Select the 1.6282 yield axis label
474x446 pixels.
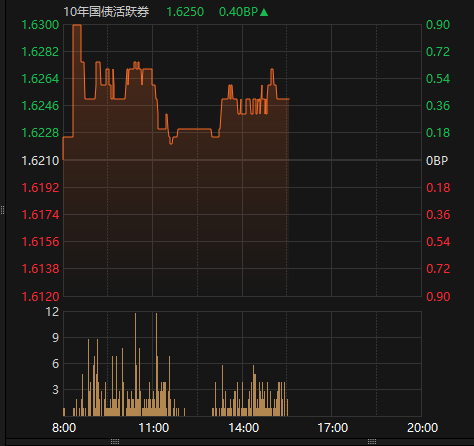click(x=40, y=52)
